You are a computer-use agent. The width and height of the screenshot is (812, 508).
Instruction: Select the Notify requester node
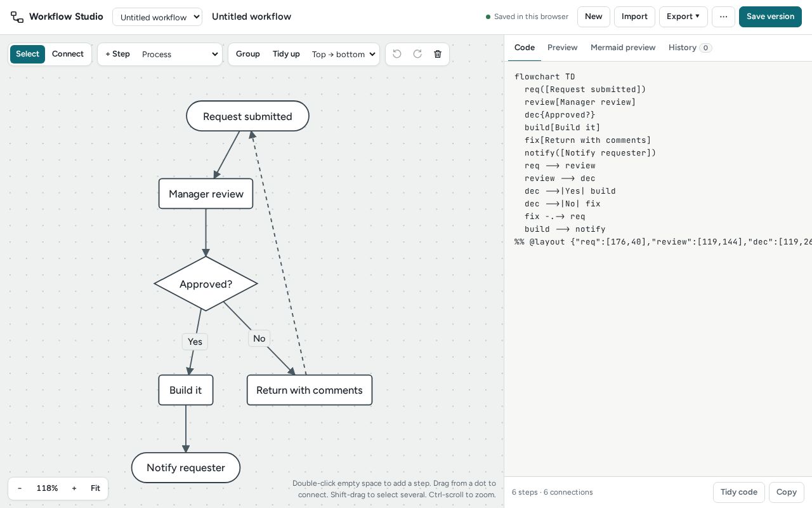pos(186,468)
